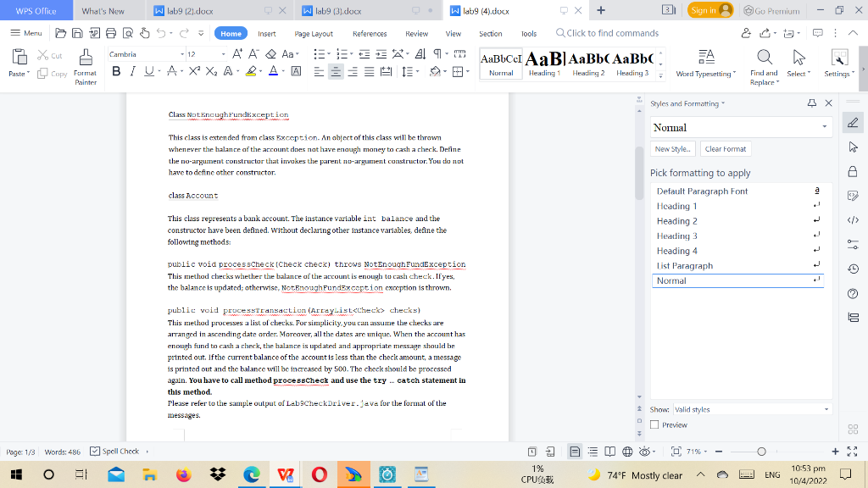The width and height of the screenshot is (868, 488).
Task: Print the document
Action: 111,33
